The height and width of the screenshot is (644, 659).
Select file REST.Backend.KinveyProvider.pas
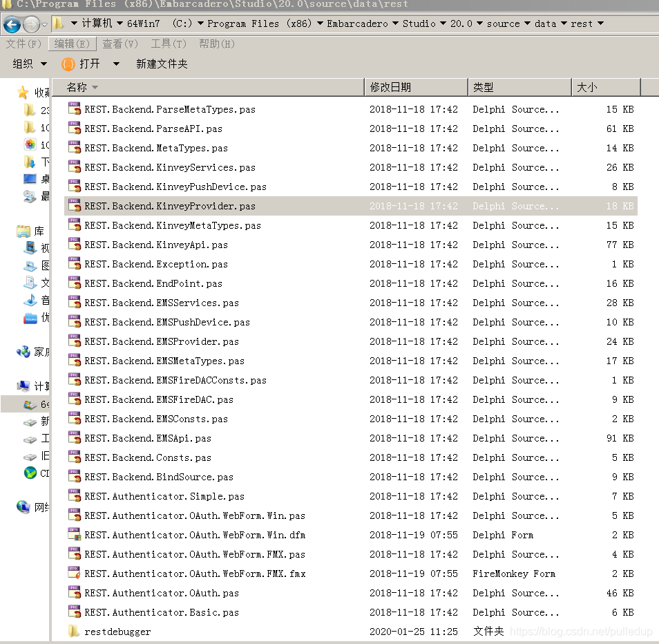[x=351, y=206]
